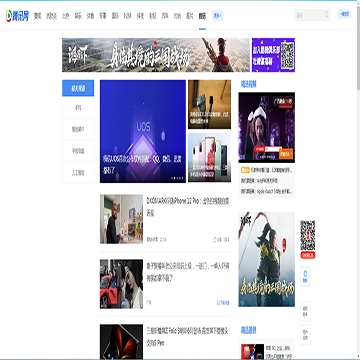Open the NBA navigation tab
The image size is (360, 360).
click(128, 16)
